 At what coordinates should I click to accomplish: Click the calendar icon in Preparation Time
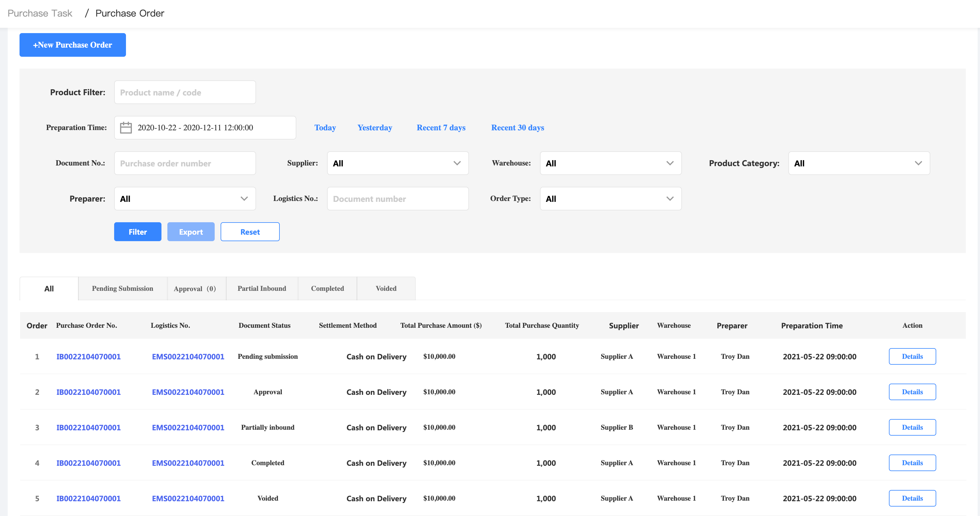coord(126,128)
